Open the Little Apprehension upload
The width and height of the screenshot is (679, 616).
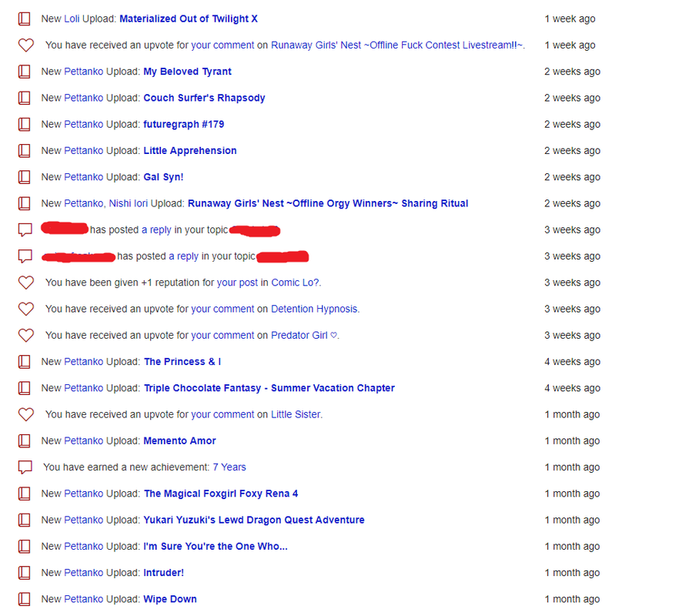190,151
